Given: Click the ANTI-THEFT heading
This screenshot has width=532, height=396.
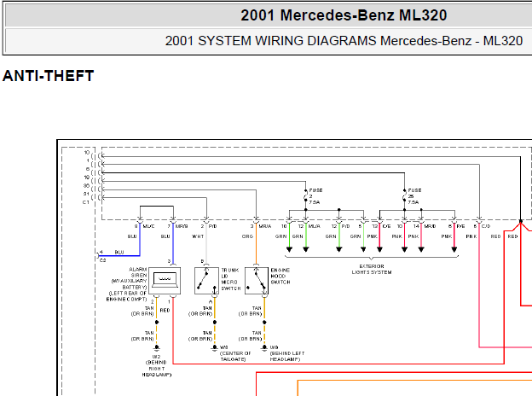Looking at the screenshot, I should (x=48, y=76).
